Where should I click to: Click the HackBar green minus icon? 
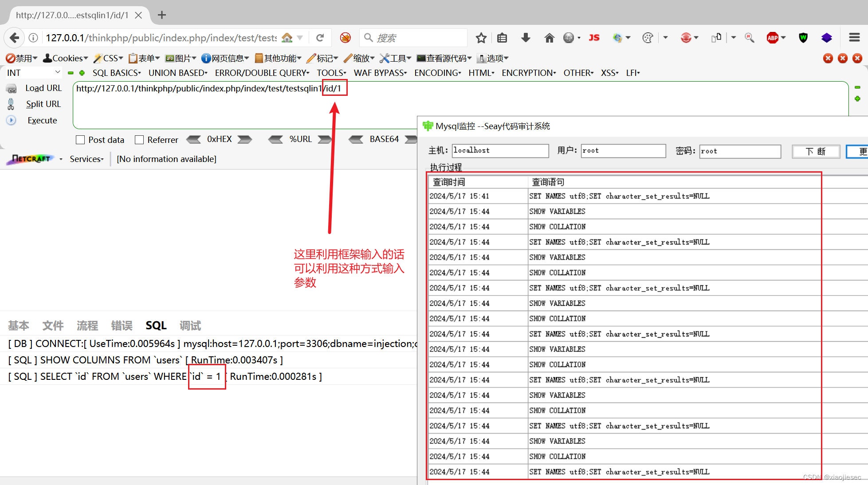pos(71,73)
